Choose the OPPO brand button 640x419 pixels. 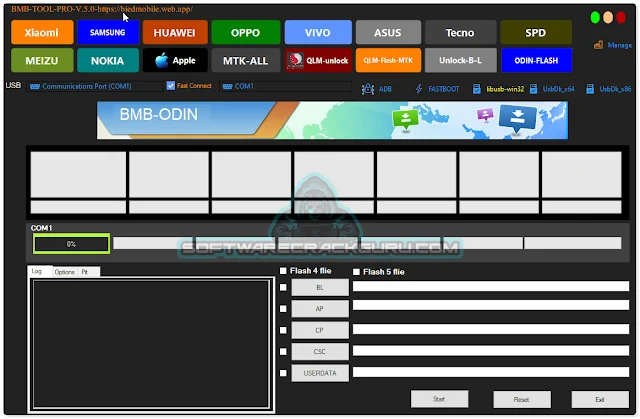pyautogui.click(x=245, y=32)
